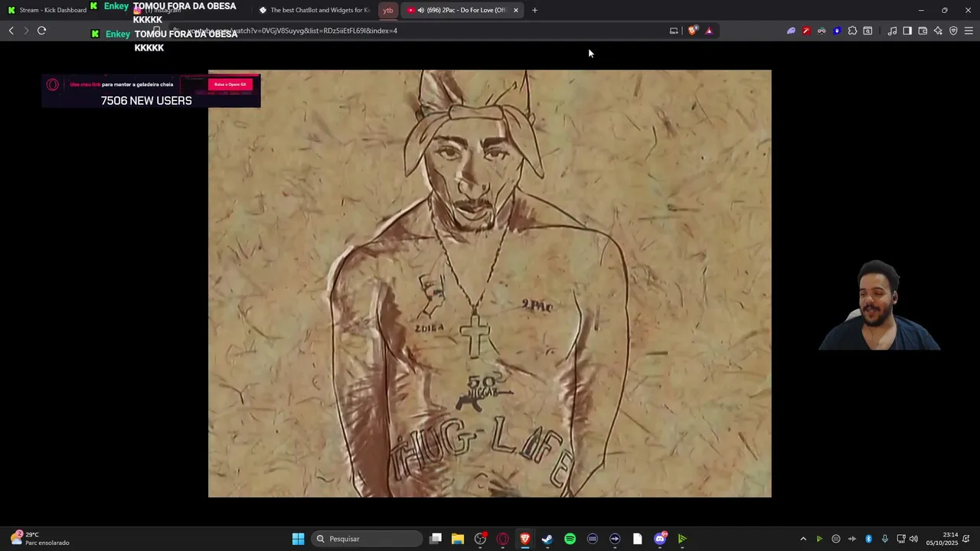This screenshot has height=551, width=980.
Task: Click the 'Baixe o Opera GX' button
Action: (230, 84)
